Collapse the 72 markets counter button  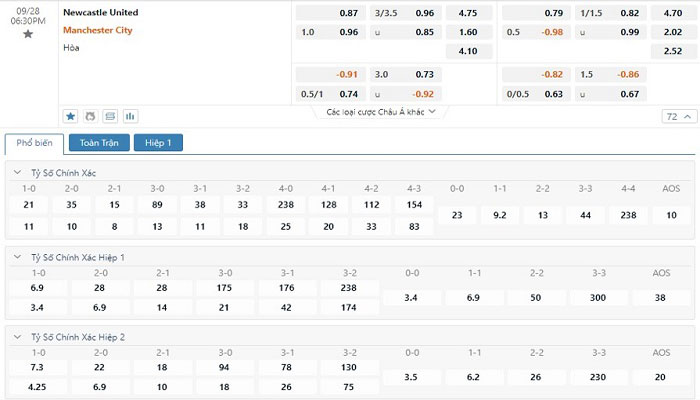(x=676, y=117)
